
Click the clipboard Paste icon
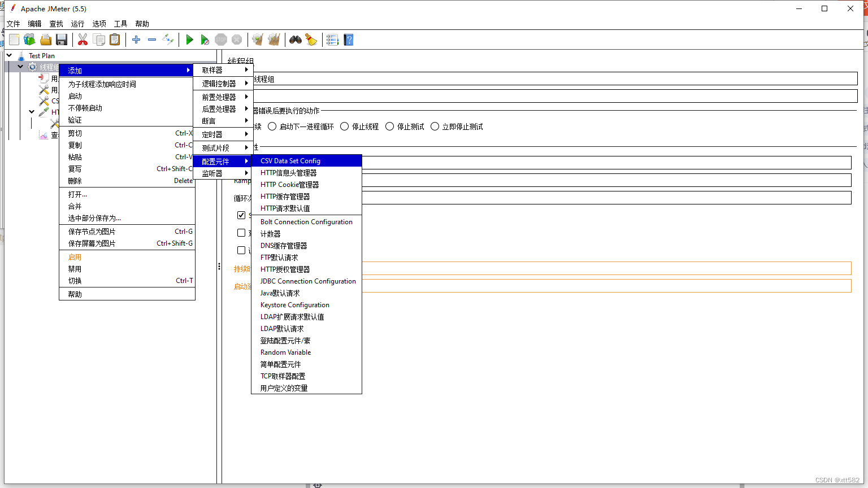(x=115, y=40)
